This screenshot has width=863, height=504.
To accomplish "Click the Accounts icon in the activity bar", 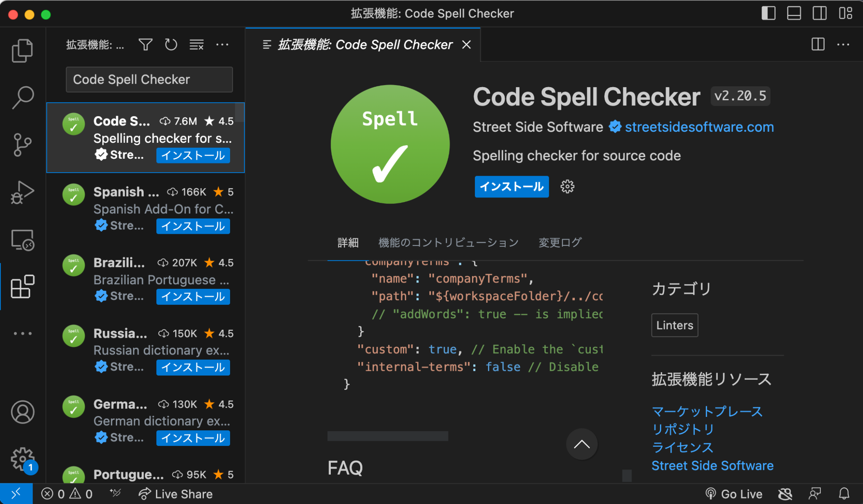I will [22, 413].
